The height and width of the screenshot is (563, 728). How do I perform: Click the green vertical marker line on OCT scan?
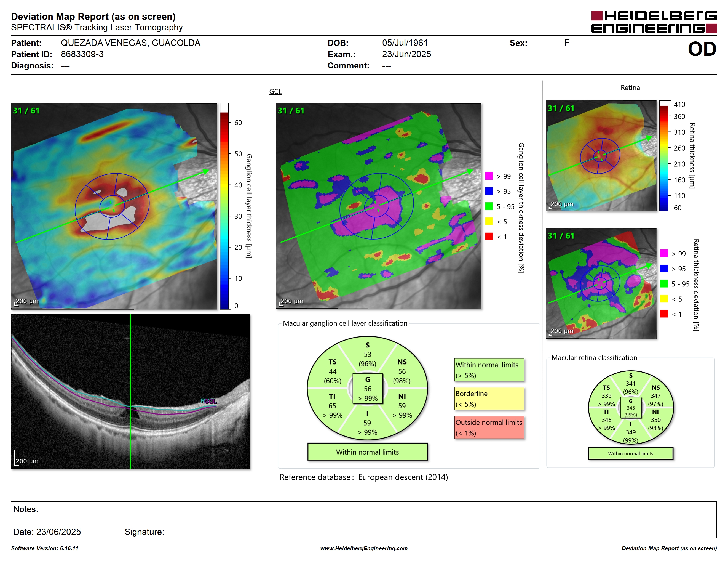(x=130, y=392)
